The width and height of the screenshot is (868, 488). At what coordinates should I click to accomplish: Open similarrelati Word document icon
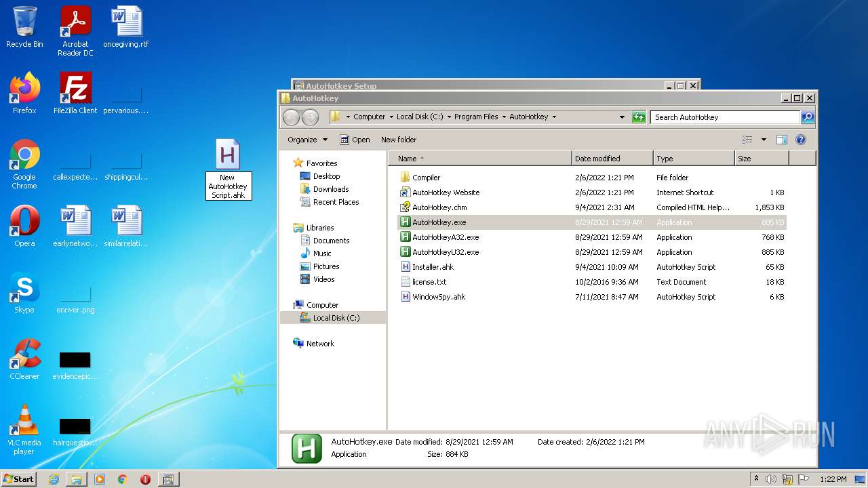pyautogui.click(x=126, y=226)
